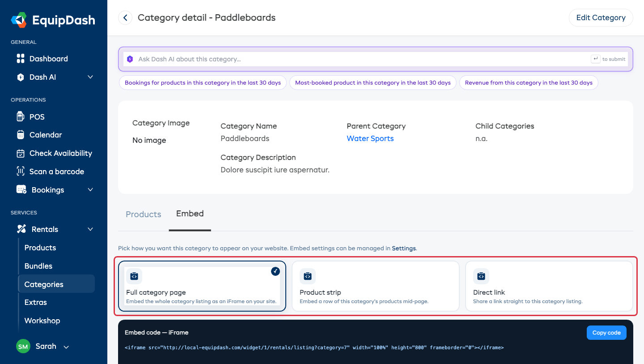Open Products in the Rentals submenu
Screen dimensions: 644x364
click(40, 248)
